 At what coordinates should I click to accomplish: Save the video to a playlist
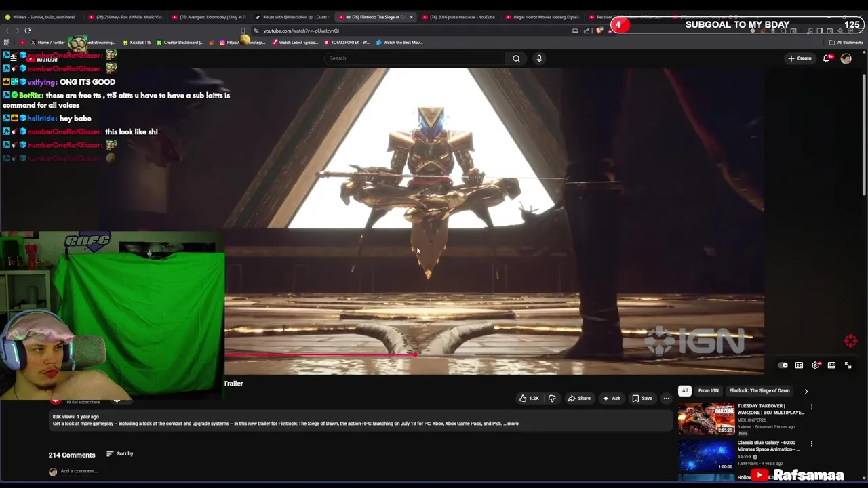pos(642,399)
